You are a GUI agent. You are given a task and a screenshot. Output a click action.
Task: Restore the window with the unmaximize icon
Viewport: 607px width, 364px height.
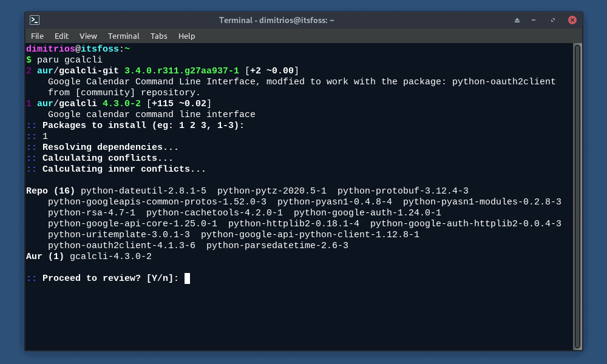pyautogui.click(x=552, y=19)
